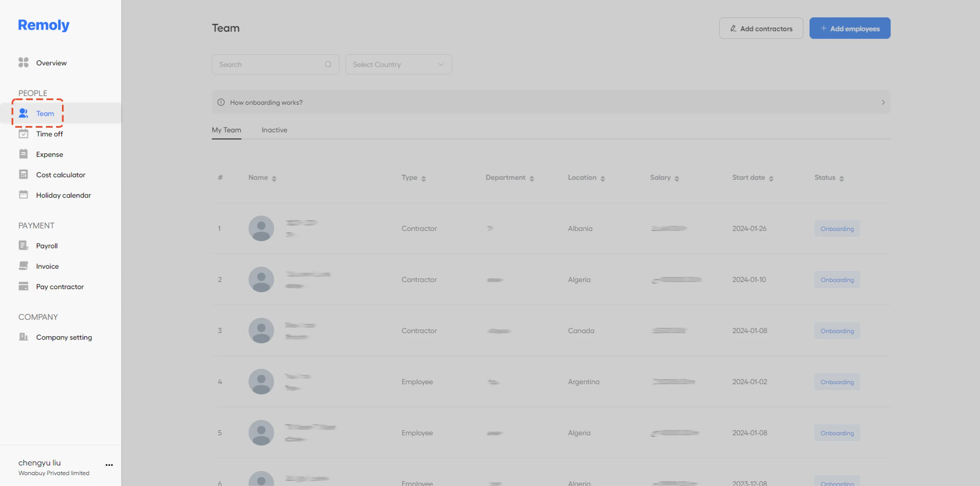Click the Add employees button
Image resolution: width=980 pixels, height=486 pixels.
pyautogui.click(x=850, y=28)
